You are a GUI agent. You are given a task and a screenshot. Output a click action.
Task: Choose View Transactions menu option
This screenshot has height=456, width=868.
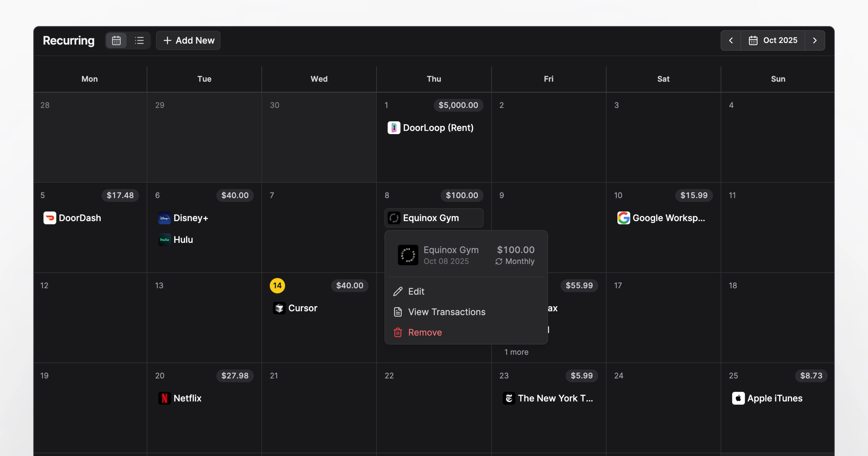click(446, 312)
